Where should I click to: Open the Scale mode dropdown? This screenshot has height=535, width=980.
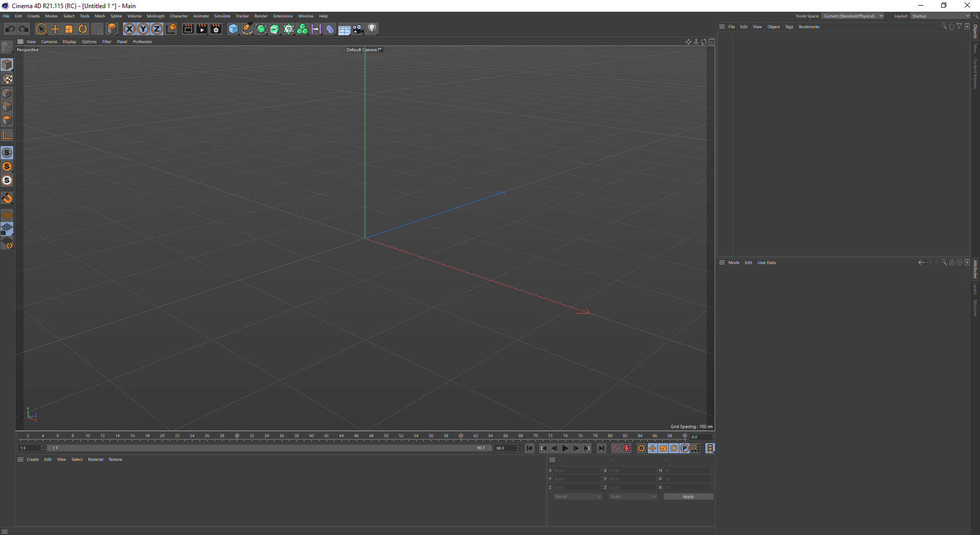click(633, 497)
